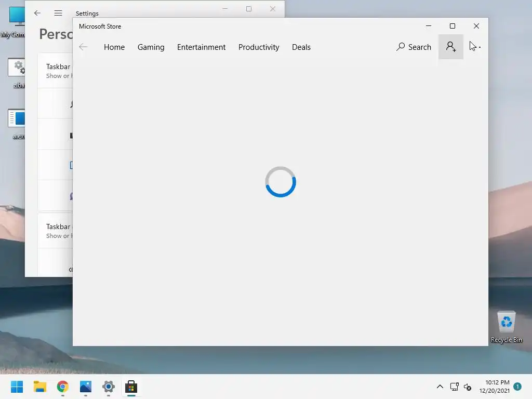The width and height of the screenshot is (532, 399).
Task: Minimize the Settings window
Action: coord(224,9)
